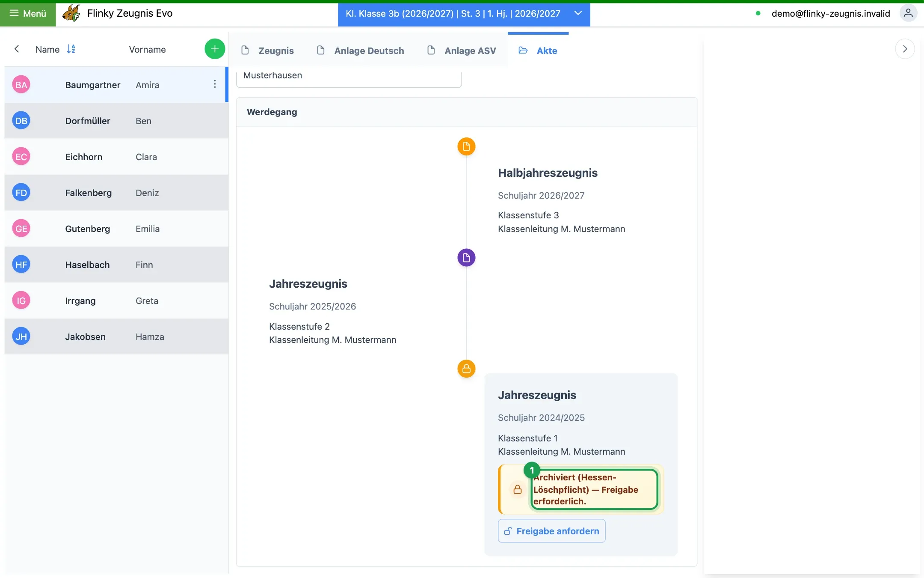Click the Werdegang section header

(x=467, y=112)
